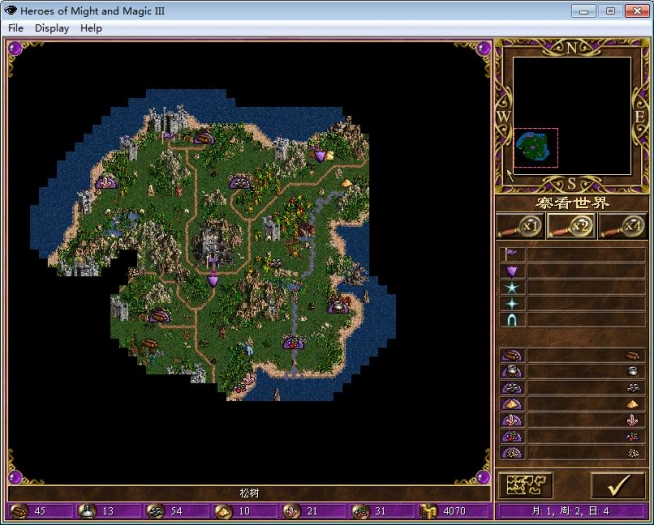Click the northern coastal castle town

coord(168,120)
